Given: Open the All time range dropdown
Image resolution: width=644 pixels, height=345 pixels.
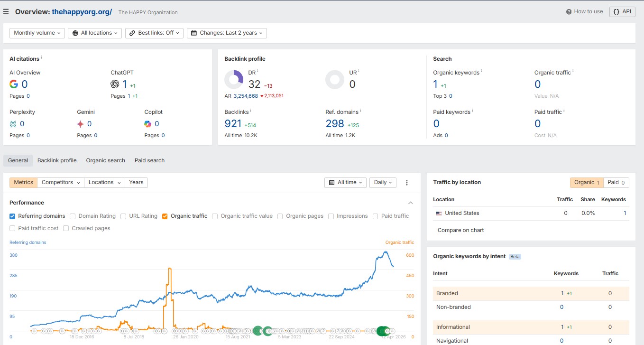Looking at the screenshot, I should tap(346, 183).
